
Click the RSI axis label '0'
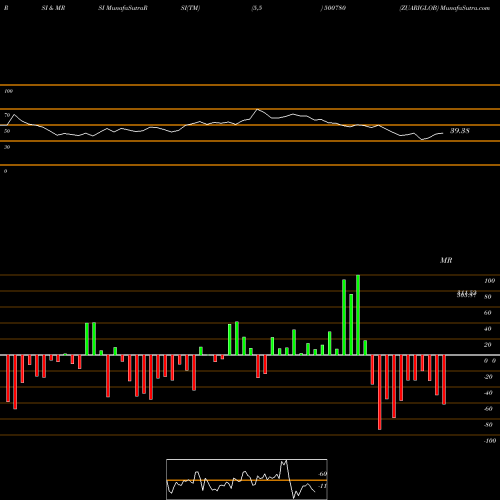5,171
